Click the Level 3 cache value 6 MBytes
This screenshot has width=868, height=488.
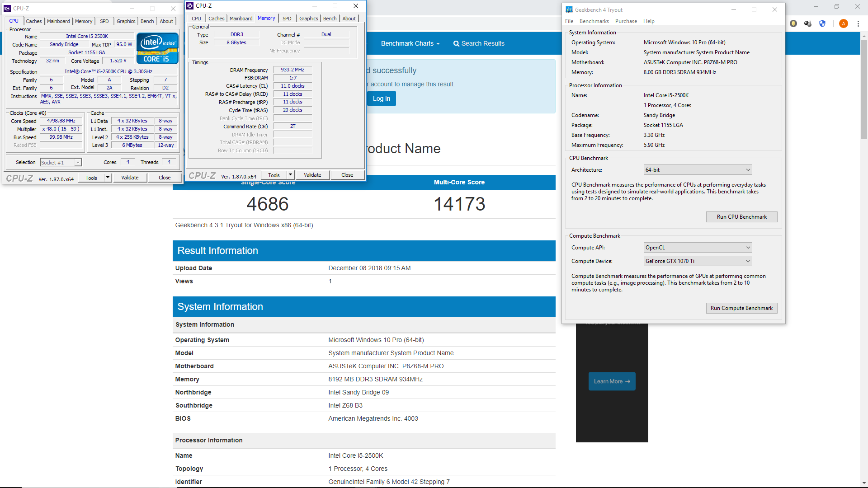click(x=132, y=145)
